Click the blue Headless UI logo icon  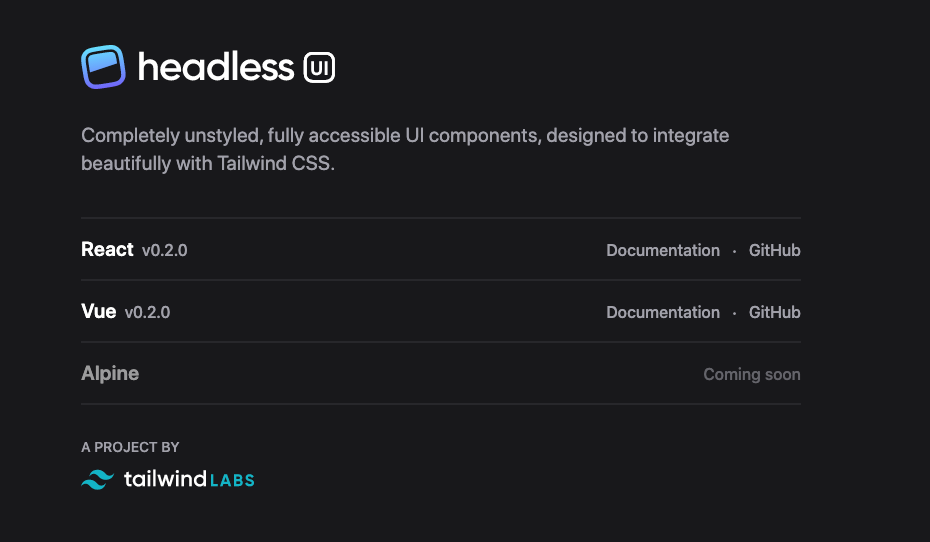point(103,67)
